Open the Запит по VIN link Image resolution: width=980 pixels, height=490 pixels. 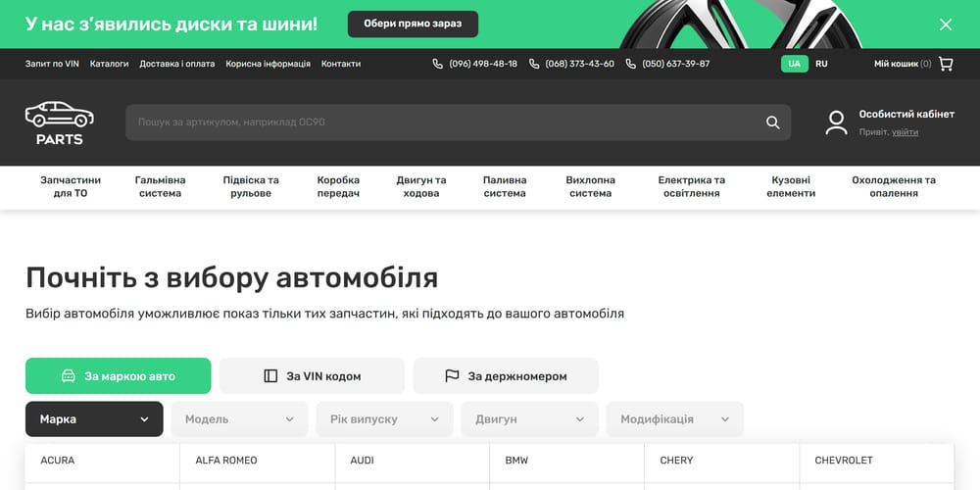[x=52, y=64]
